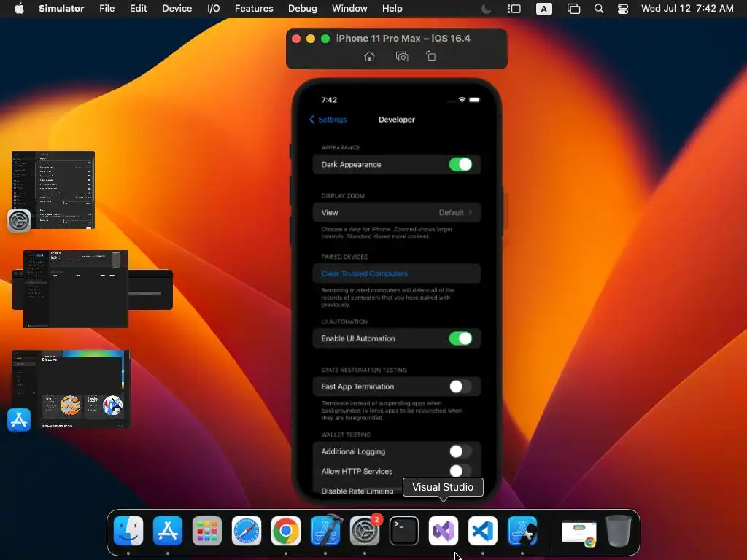Open the Device menu
The height and width of the screenshot is (560, 747).
click(177, 9)
